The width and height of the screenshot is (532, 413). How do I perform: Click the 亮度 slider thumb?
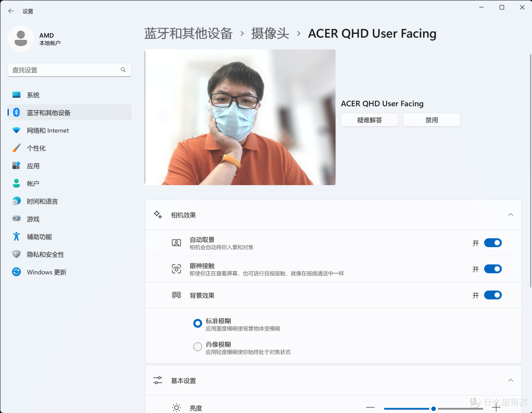point(433,409)
